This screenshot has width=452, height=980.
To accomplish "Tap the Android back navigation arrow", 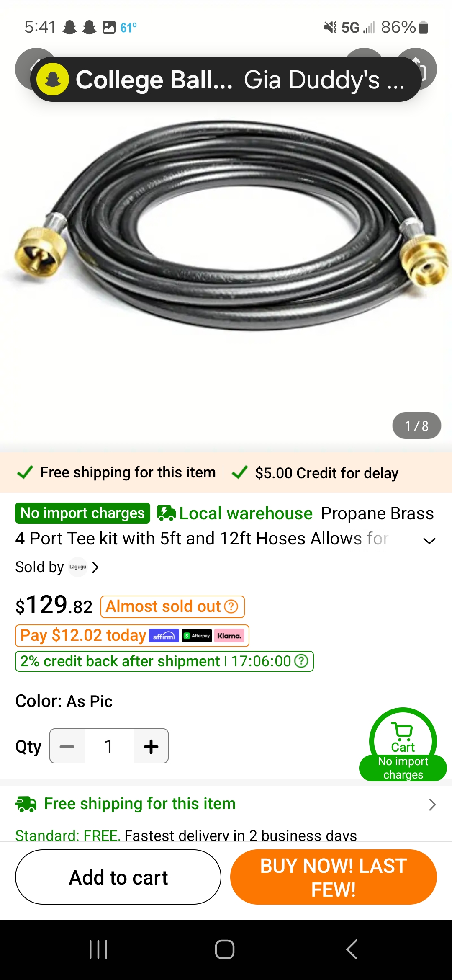I will [x=352, y=949].
